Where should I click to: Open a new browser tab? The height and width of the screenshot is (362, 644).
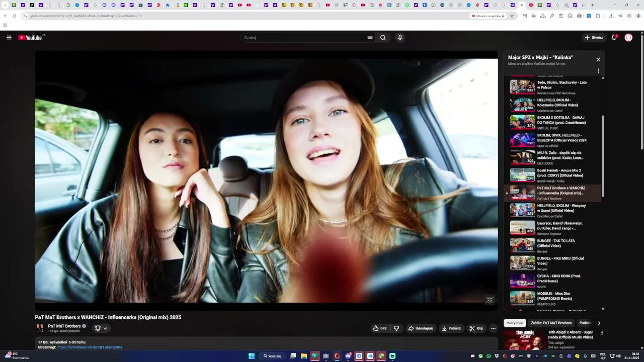point(592,5)
